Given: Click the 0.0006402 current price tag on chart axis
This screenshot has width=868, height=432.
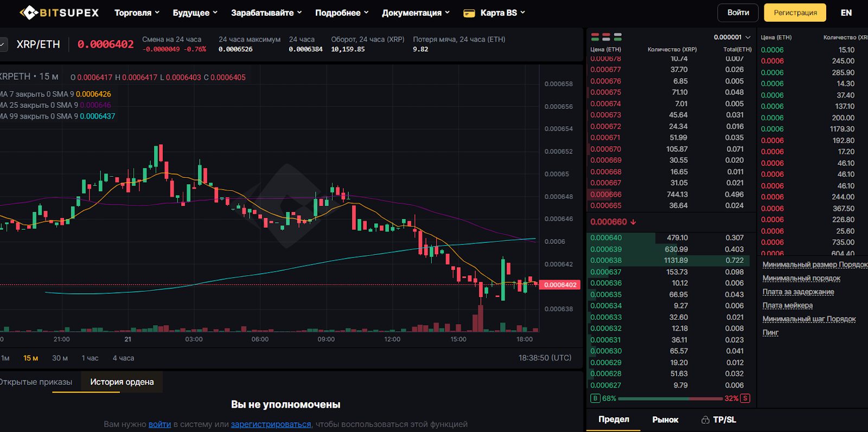Looking at the screenshot, I should coord(560,285).
